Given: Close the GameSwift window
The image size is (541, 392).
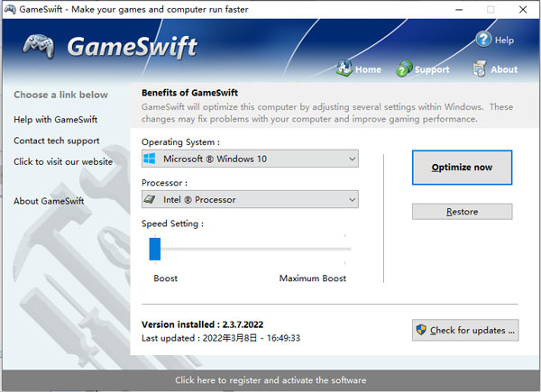Looking at the screenshot, I should click(x=523, y=10).
